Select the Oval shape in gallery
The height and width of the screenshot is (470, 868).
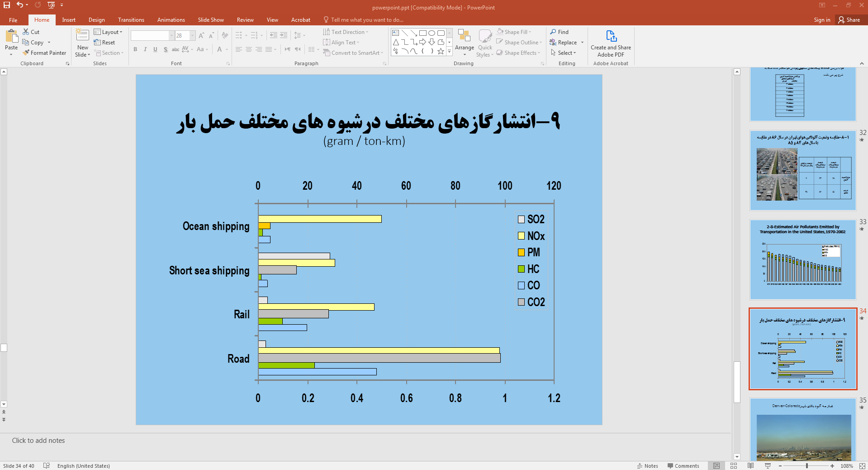pyautogui.click(x=432, y=33)
